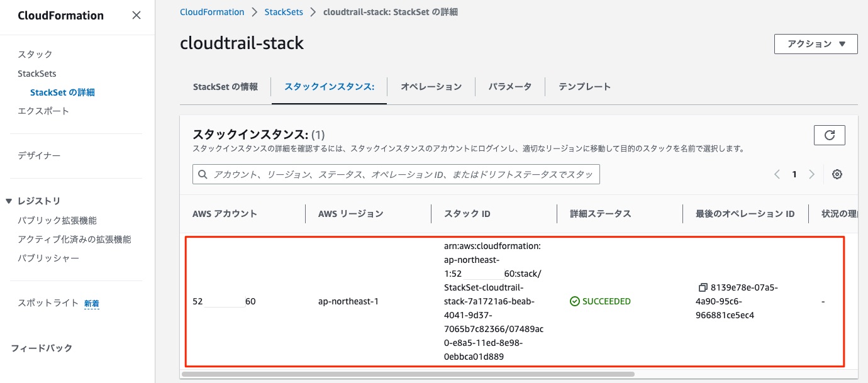Click page number 1 in pagination
Viewport: 868px width, 383px height.
(794, 174)
